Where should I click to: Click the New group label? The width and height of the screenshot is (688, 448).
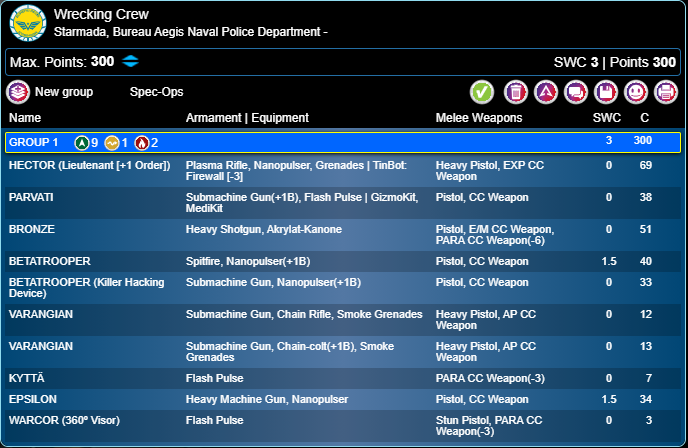[x=64, y=92]
